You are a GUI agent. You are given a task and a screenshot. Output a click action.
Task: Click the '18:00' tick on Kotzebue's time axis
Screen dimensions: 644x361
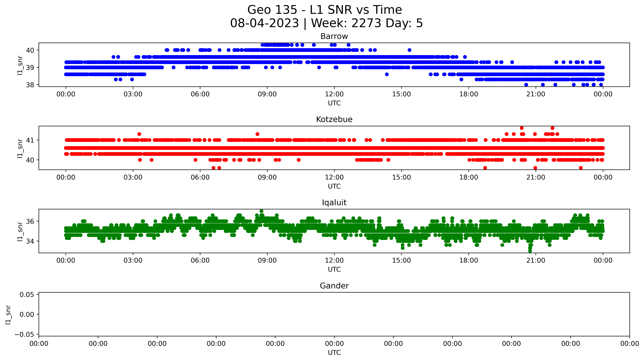469,178
